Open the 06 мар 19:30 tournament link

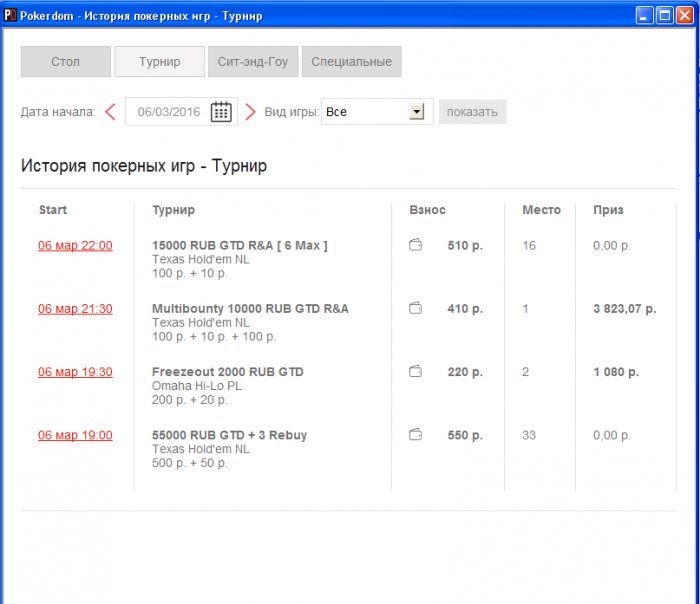(x=75, y=372)
